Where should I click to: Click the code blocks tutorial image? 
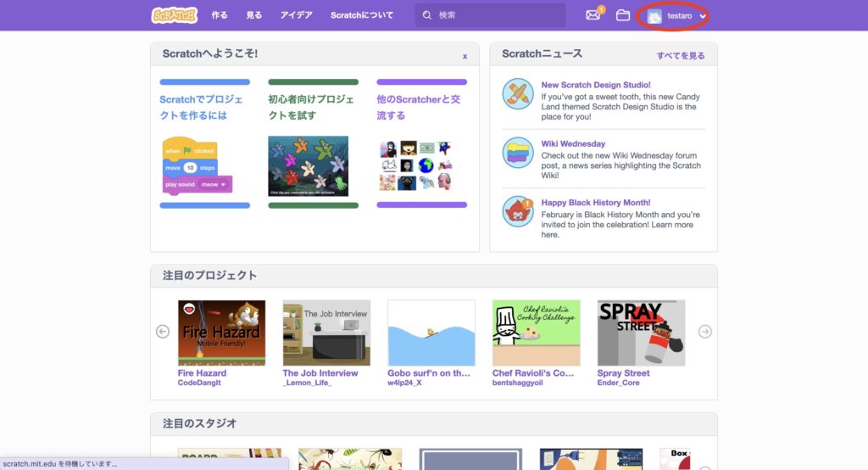point(197,165)
